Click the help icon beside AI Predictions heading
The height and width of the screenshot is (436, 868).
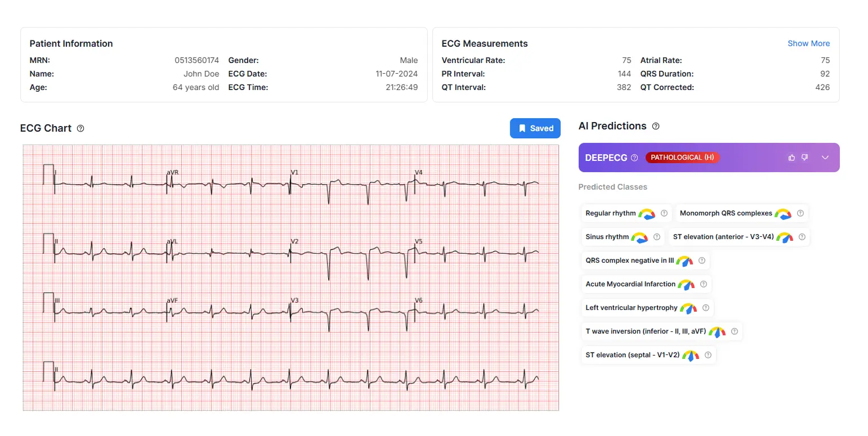pos(656,126)
